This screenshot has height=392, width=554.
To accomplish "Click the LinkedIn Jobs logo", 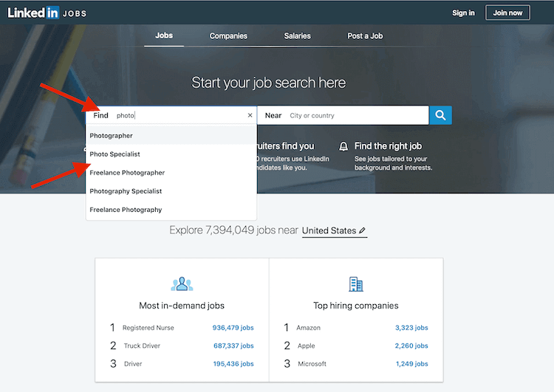I will [46, 13].
